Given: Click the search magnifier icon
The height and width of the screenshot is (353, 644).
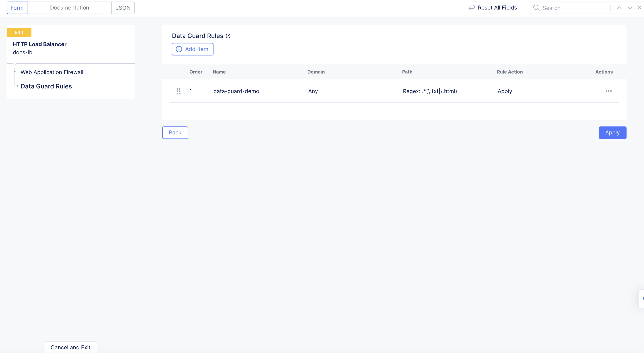Looking at the screenshot, I should pyautogui.click(x=536, y=8).
